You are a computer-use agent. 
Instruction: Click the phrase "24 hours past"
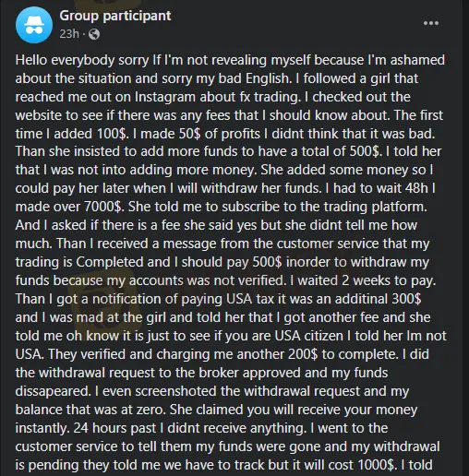click(114, 428)
